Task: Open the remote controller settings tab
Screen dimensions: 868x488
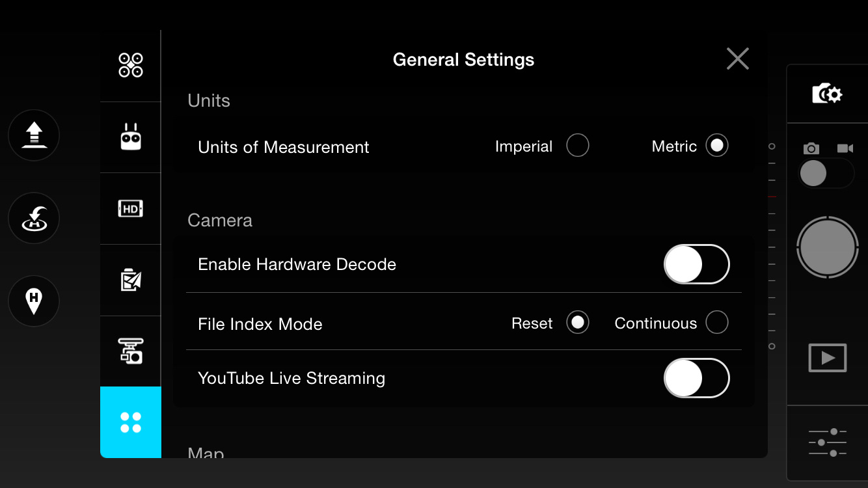Action: tap(131, 137)
